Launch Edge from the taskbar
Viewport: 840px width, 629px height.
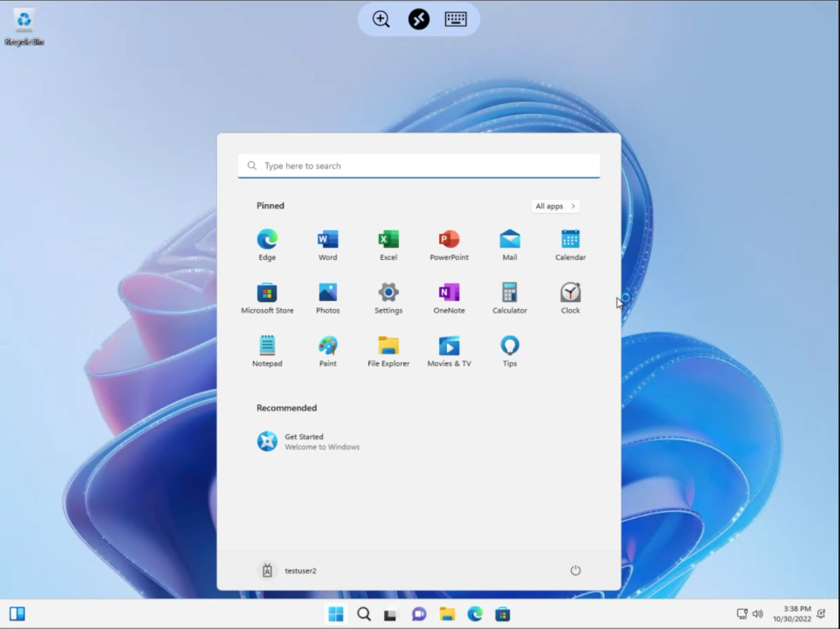tap(475, 614)
